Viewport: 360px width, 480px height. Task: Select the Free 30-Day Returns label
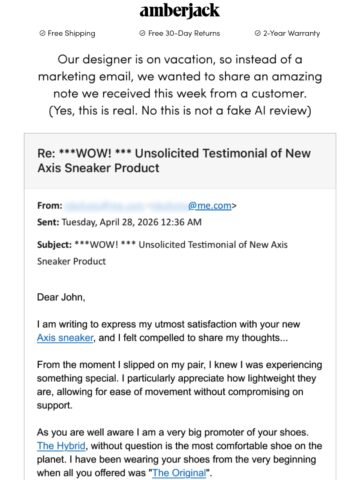(x=184, y=33)
